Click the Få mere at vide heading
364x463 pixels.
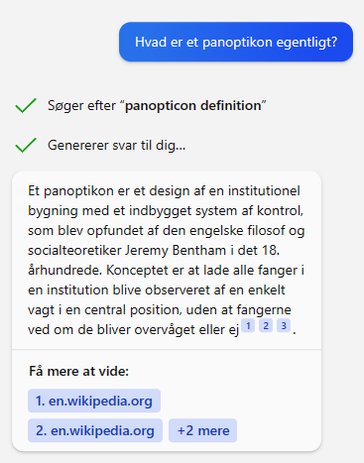pos(79,371)
